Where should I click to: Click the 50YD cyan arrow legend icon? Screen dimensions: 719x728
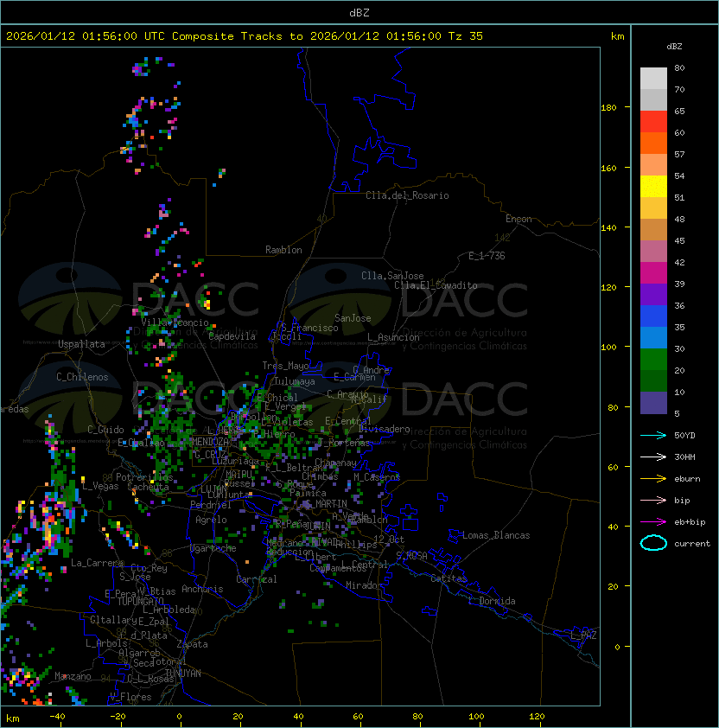tap(653, 435)
